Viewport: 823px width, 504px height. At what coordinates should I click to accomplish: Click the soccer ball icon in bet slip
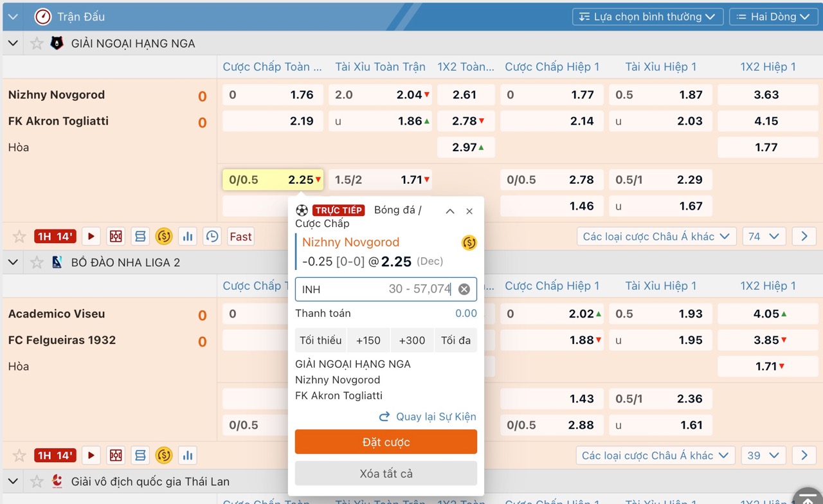(302, 210)
